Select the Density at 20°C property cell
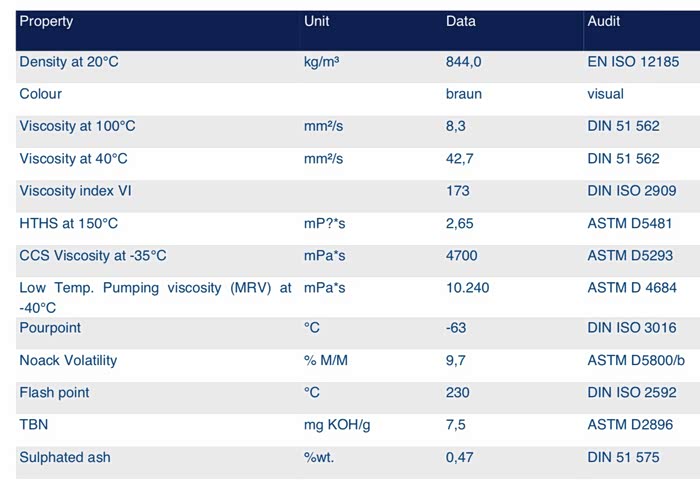 coord(69,62)
